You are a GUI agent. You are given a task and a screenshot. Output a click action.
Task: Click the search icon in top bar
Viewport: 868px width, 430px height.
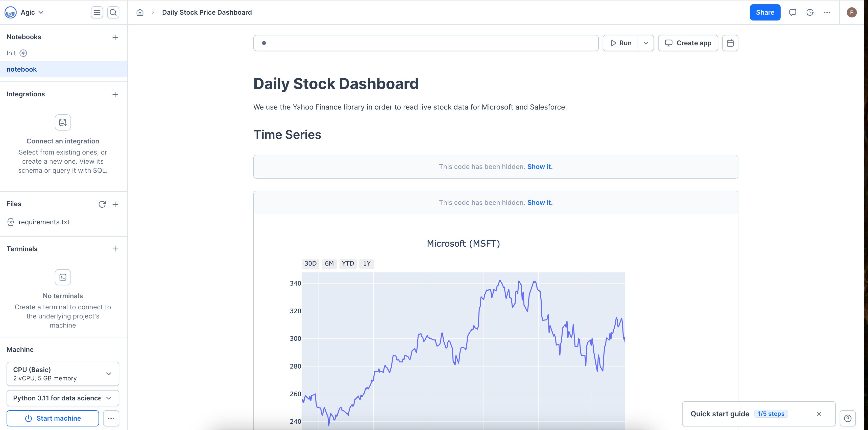113,12
